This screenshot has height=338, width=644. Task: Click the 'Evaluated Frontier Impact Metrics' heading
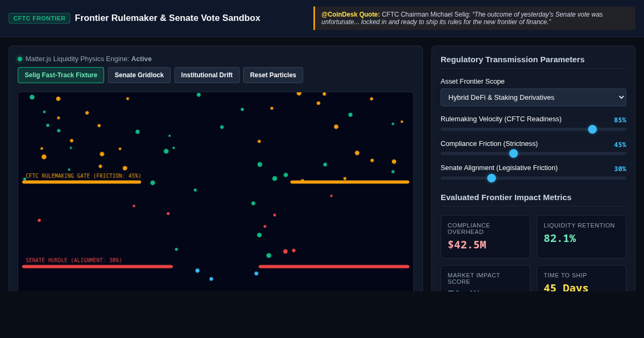pos(506,197)
